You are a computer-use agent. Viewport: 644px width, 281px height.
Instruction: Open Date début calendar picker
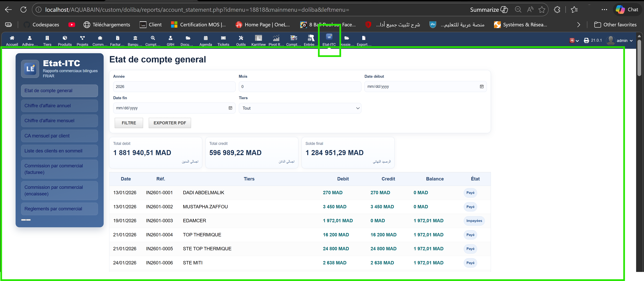[481, 87]
